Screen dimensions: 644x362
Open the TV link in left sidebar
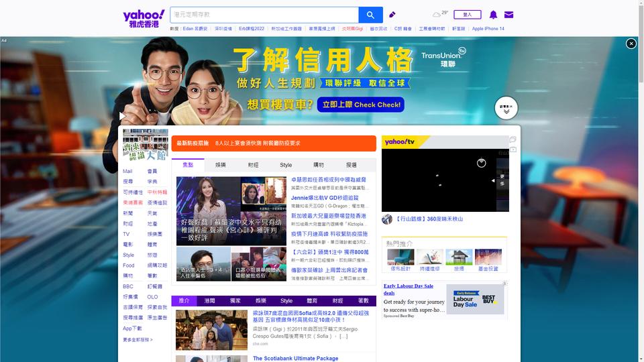click(x=126, y=234)
